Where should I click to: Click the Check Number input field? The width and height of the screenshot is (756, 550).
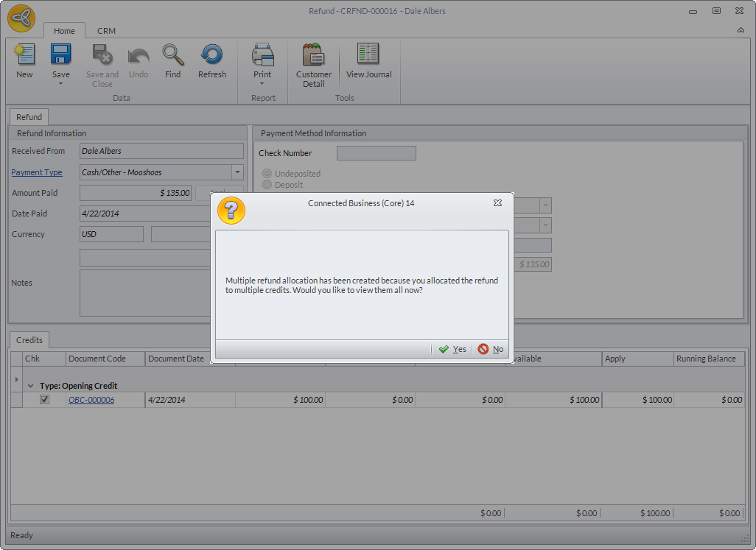[x=376, y=153]
